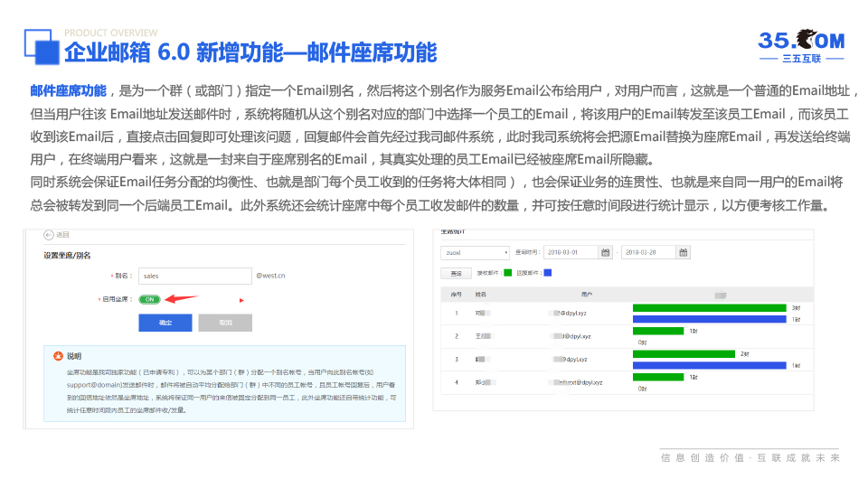This screenshot has height=488, width=868.
Task: Click the 用户 column header
Action: tap(587, 294)
